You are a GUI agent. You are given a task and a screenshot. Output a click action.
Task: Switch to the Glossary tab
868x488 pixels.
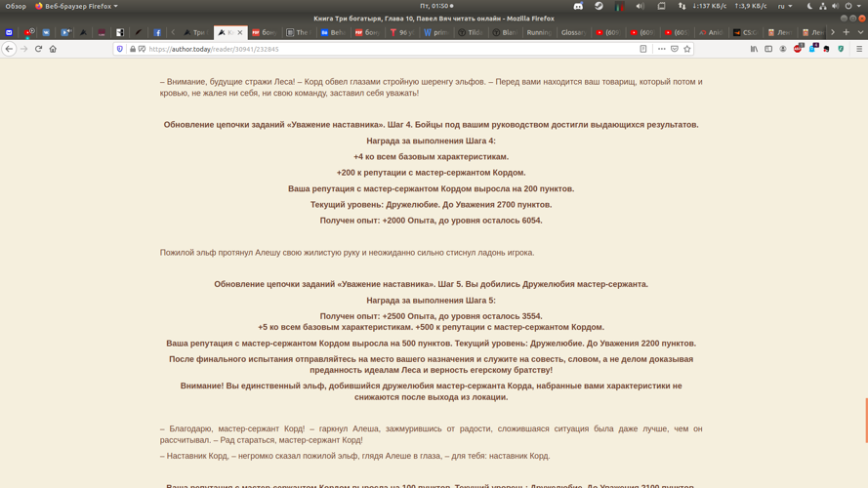point(572,32)
